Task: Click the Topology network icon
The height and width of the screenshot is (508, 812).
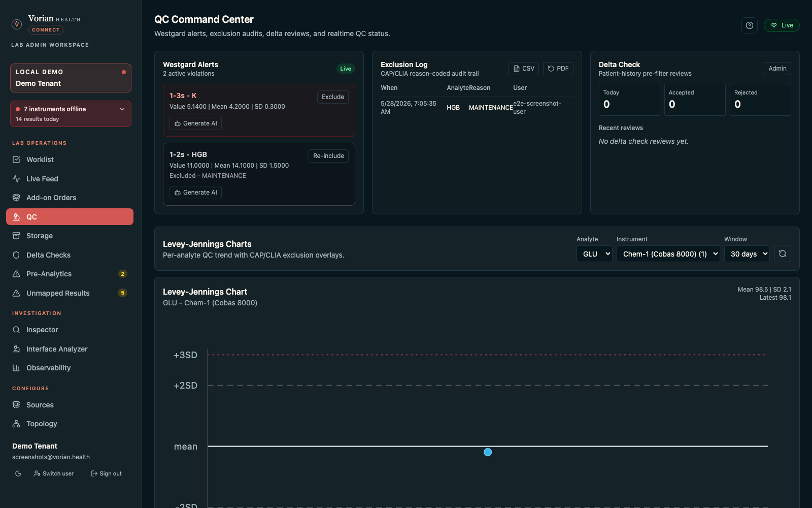Action: pos(16,424)
